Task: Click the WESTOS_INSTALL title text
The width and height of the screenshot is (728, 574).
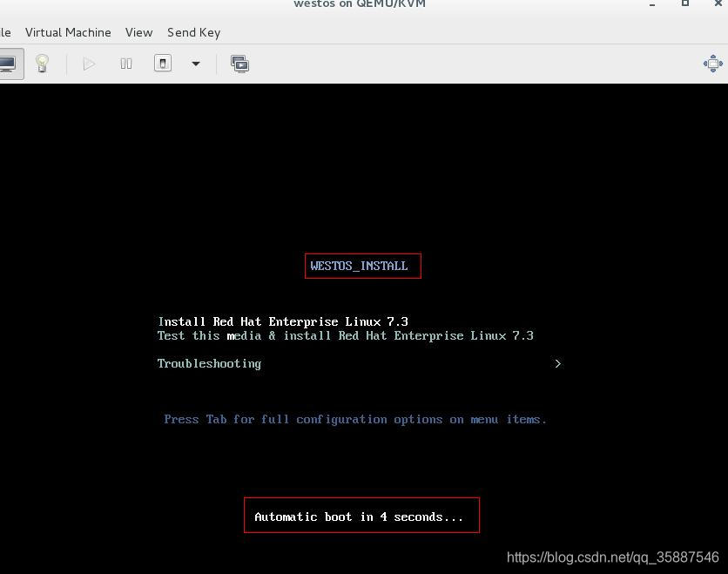Action: pyautogui.click(x=359, y=266)
